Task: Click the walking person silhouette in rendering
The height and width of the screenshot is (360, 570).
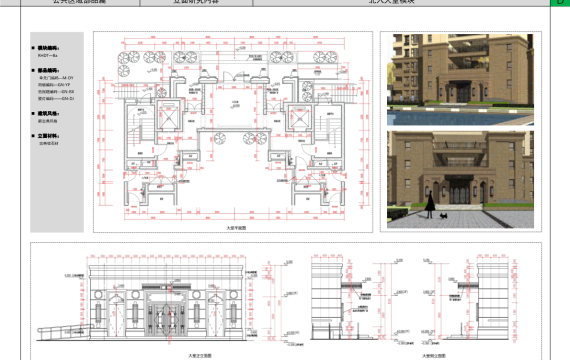Action: [x=430, y=204]
